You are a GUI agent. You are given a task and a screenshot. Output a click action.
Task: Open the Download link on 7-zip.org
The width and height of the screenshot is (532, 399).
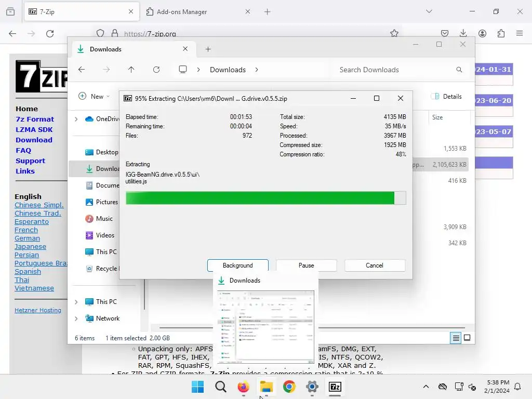[34, 140]
